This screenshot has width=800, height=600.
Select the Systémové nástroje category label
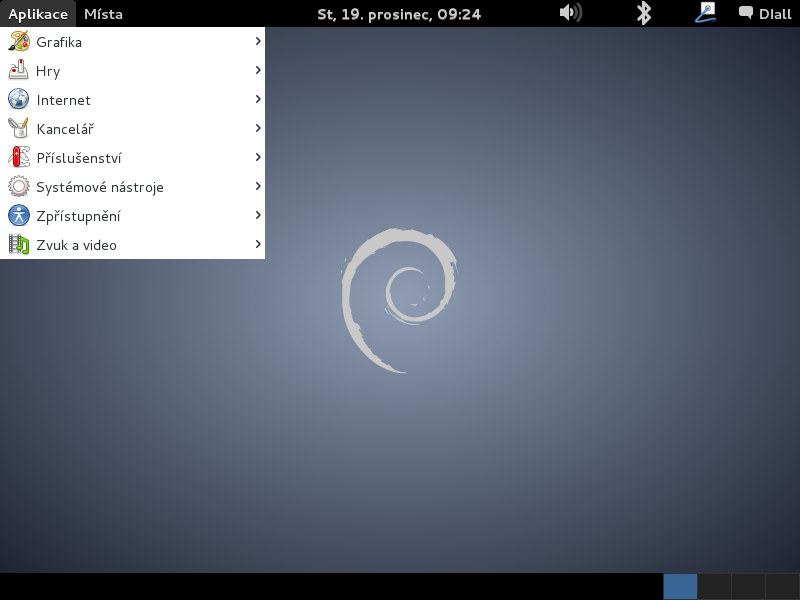pos(100,187)
